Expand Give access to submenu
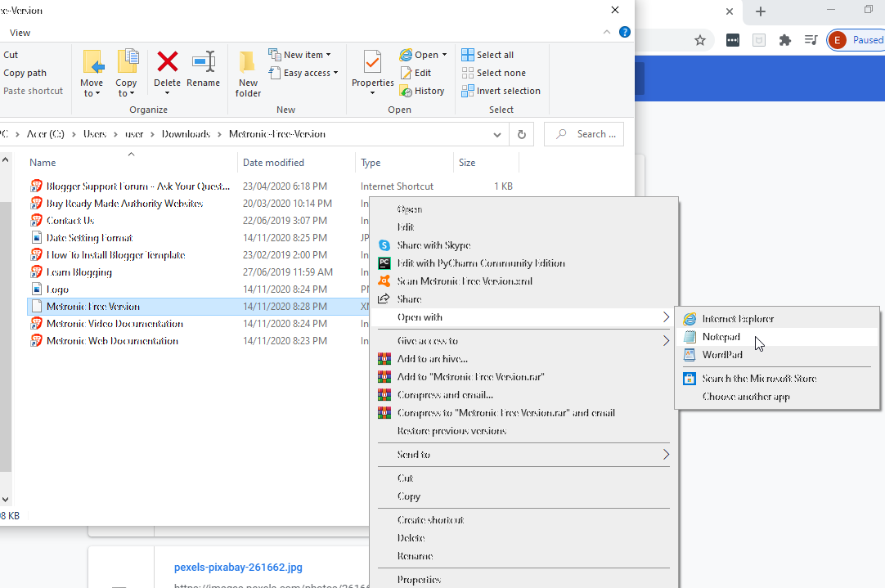885x588 pixels. click(x=523, y=341)
